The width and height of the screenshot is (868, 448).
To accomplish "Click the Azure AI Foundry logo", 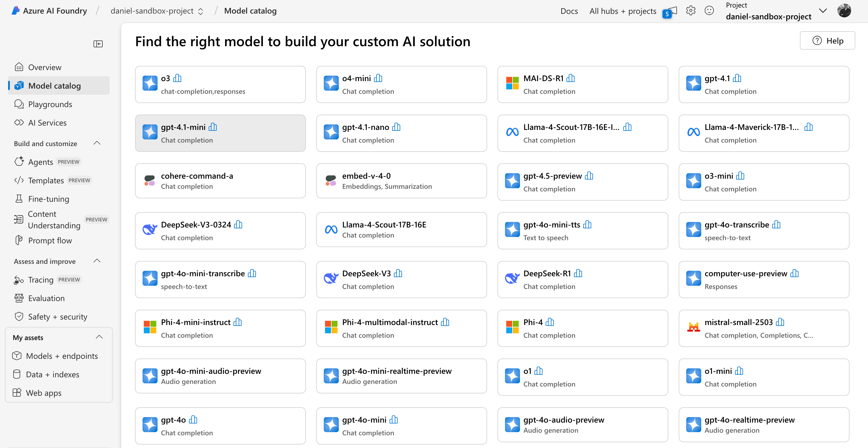I will tap(15, 11).
